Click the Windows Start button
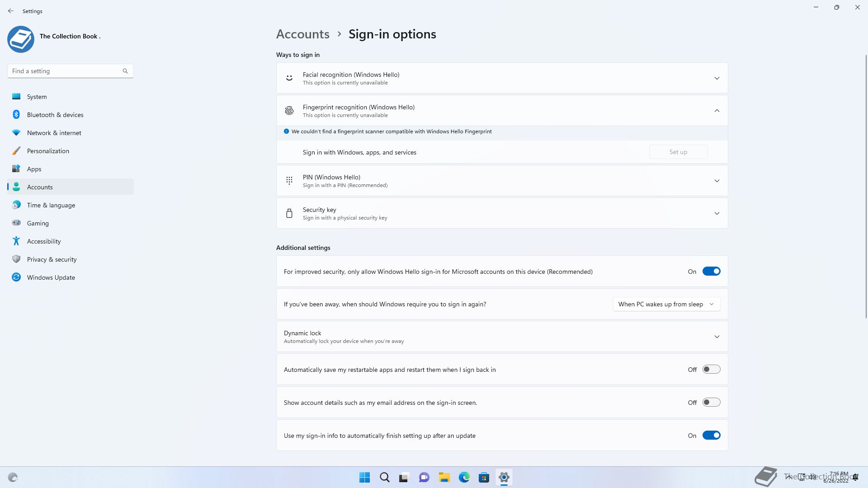 coord(364,477)
